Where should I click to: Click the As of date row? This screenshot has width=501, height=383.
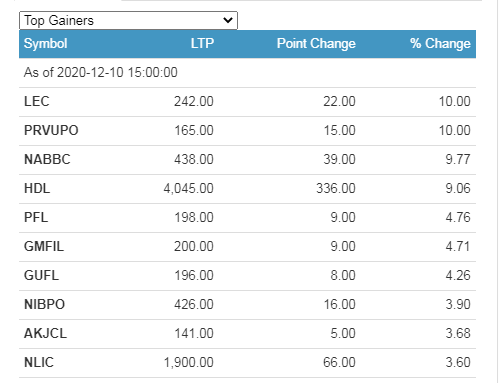click(247, 73)
